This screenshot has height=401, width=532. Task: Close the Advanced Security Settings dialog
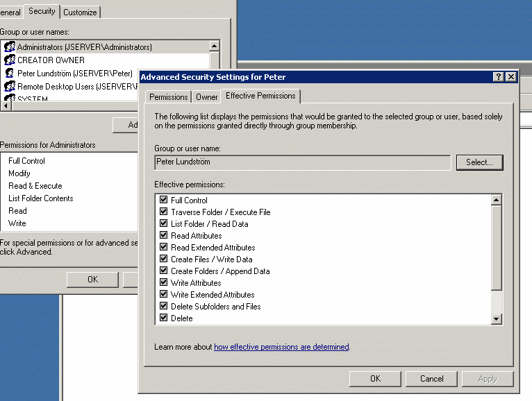pyautogui.click(x=510, y=76)
